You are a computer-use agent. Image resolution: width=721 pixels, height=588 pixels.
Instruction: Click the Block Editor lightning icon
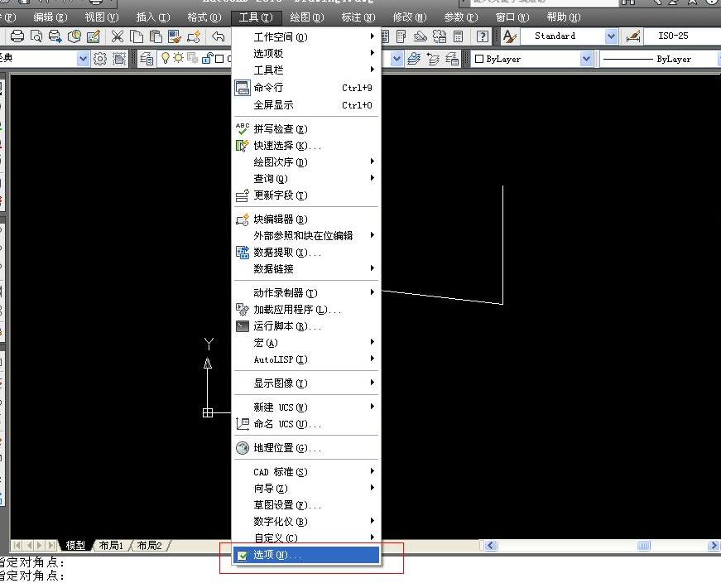point(194,36)
